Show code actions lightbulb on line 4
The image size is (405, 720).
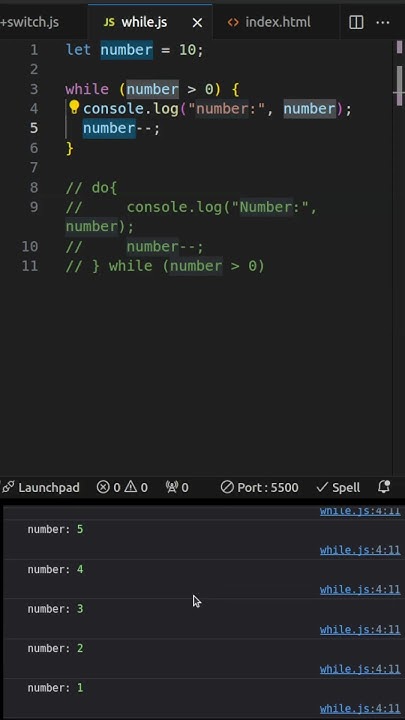coord(74,108)
